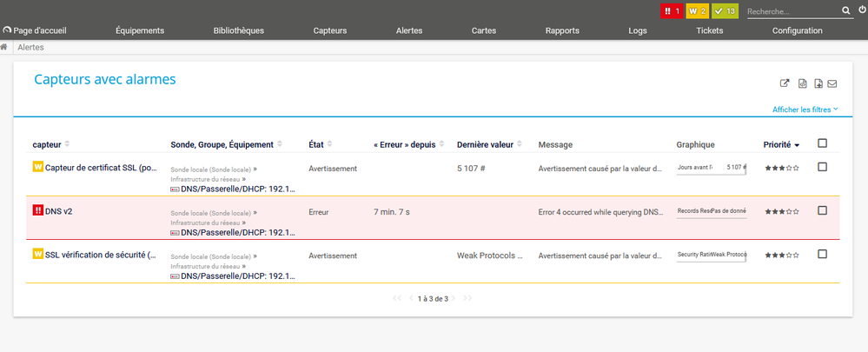This screenshot has width=868, height=352.
Task: Click the green OK sensors badge
Action: (x=725, y=11)
